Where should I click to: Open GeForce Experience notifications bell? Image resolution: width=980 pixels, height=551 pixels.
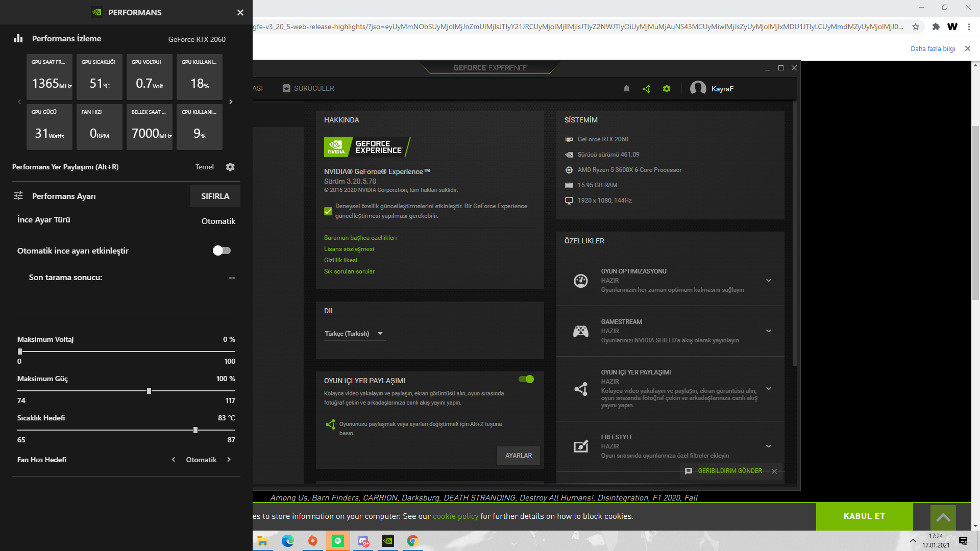tap(627, 89)
